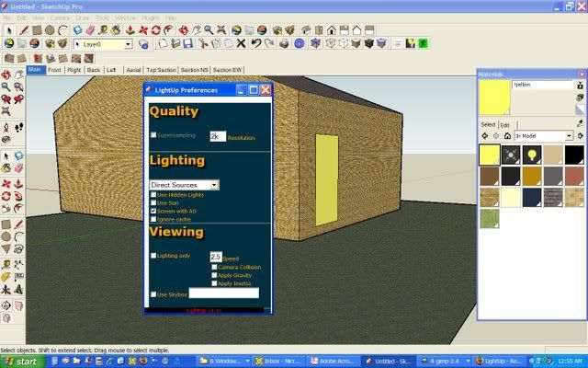
Task: Activate the Push/Pull tool in top toolbar
Action: pos(130,30)
